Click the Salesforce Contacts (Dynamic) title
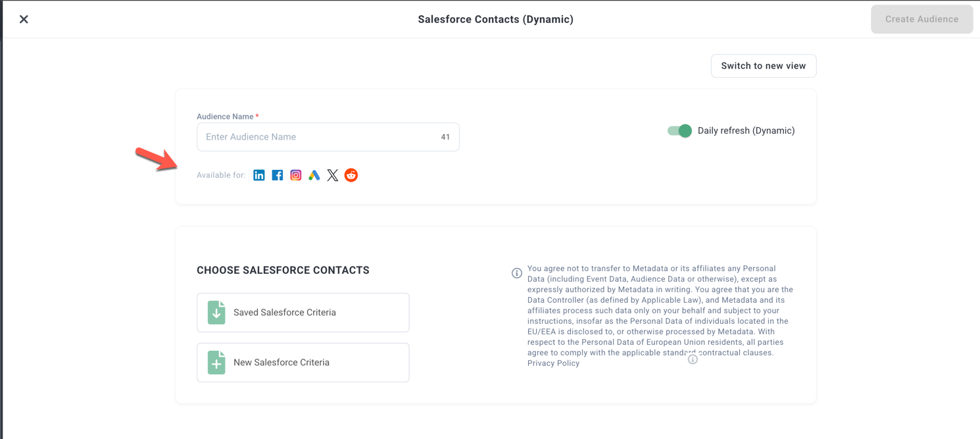980x439 pixels. click(x=495, y=19)
